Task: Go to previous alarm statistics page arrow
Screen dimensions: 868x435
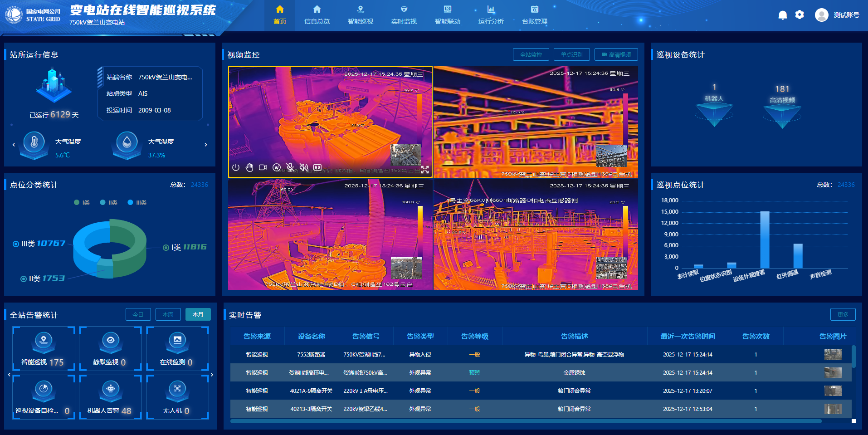Action: pyautogui.click(x=9, y=375)
